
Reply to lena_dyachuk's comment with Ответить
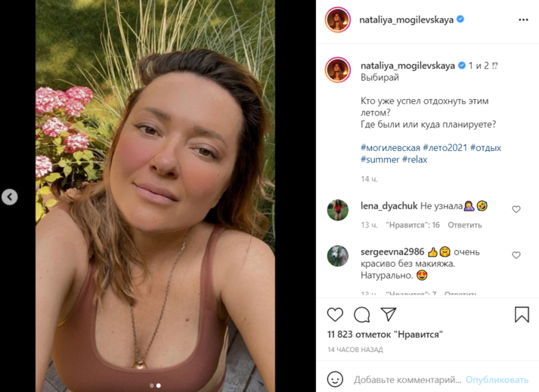click(x=464, y=225)
